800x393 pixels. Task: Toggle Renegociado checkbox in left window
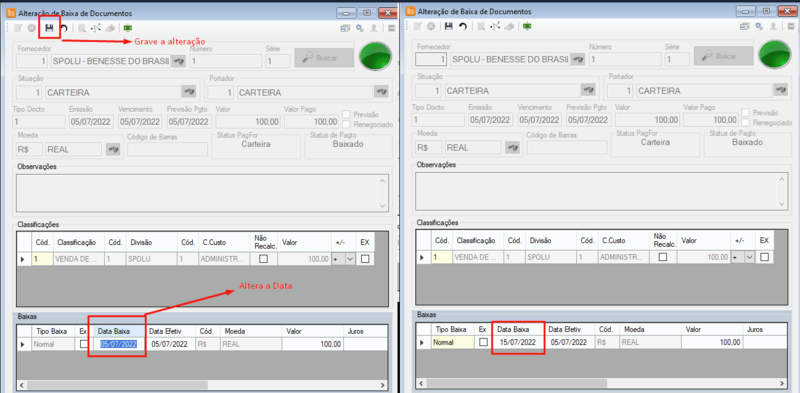346,124
